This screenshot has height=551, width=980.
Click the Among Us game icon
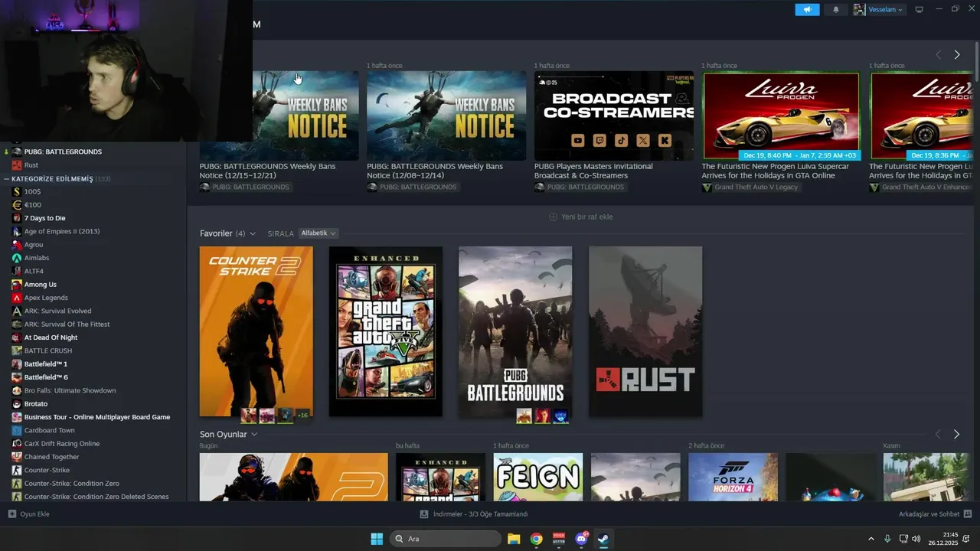pos(17,285)
